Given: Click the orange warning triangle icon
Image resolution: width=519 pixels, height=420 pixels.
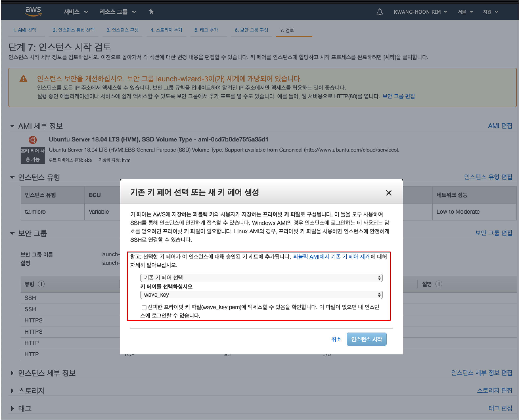Looking at the screenshot, I should [23, 79].
